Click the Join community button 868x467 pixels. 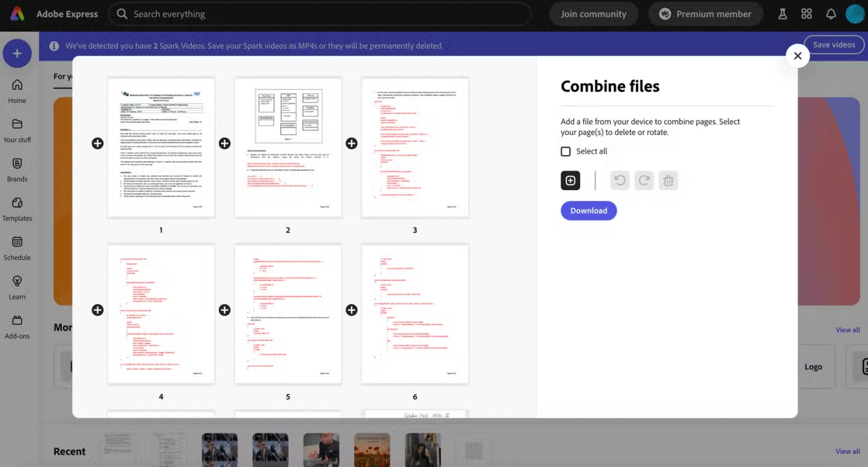pos(593,14)
